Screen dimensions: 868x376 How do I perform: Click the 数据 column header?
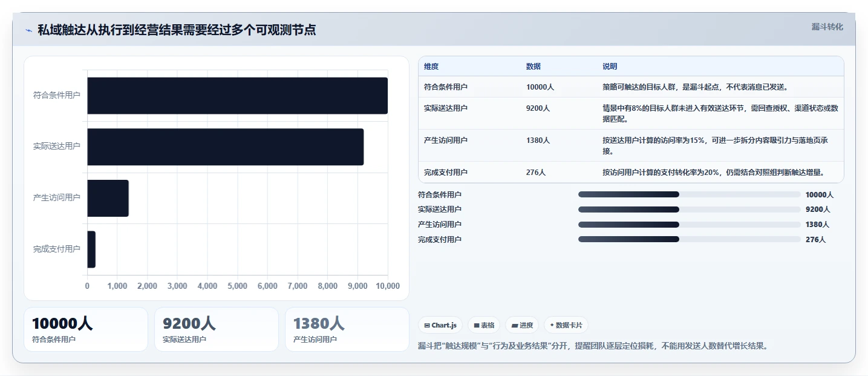(534, 66)
